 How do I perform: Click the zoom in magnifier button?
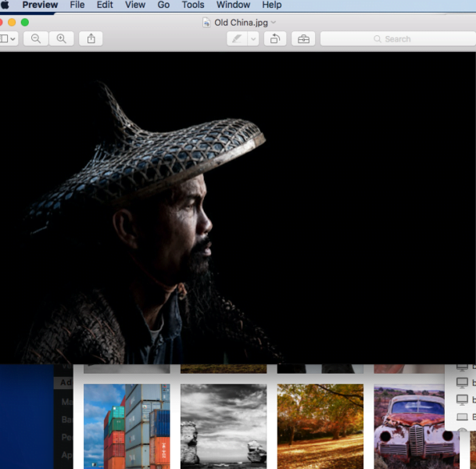tap(62, 38)
